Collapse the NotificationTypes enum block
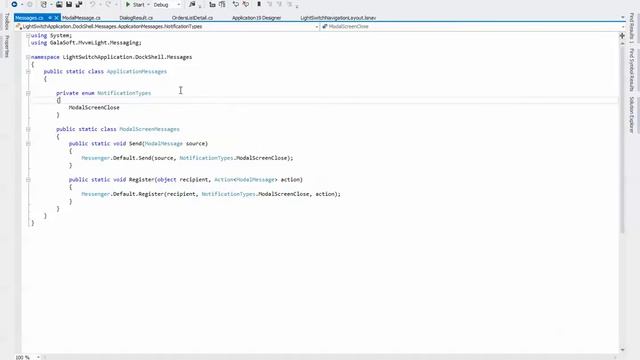Screen dimensions: 640x360 [28, 93]
